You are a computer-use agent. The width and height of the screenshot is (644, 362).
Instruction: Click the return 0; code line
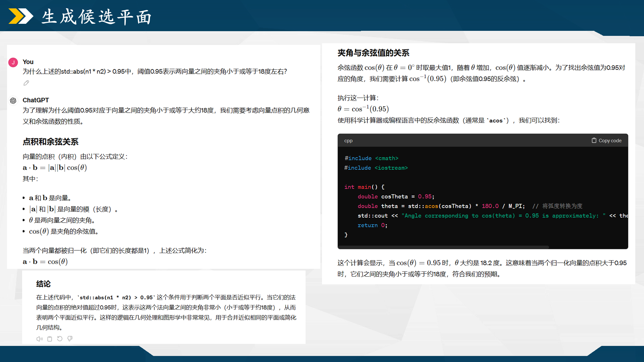pos(372,225)
